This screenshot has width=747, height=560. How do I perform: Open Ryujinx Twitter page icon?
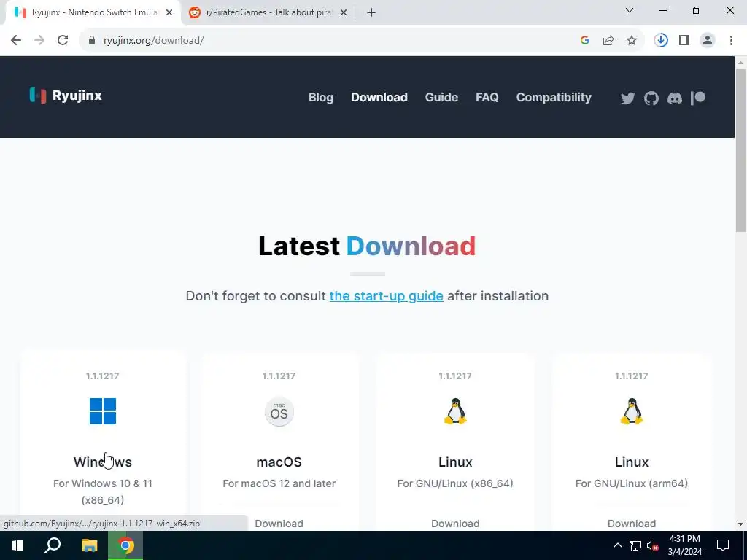pos(627,98)
